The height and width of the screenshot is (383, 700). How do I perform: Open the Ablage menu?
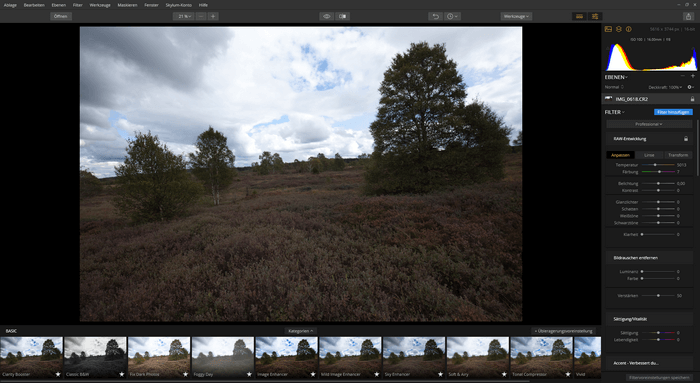click(10, 5)
